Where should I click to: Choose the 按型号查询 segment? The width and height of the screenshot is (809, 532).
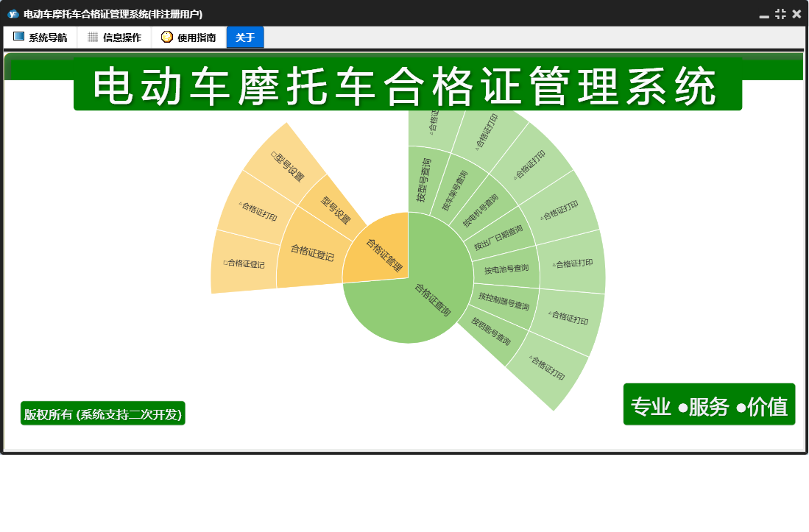click(424, 180)
